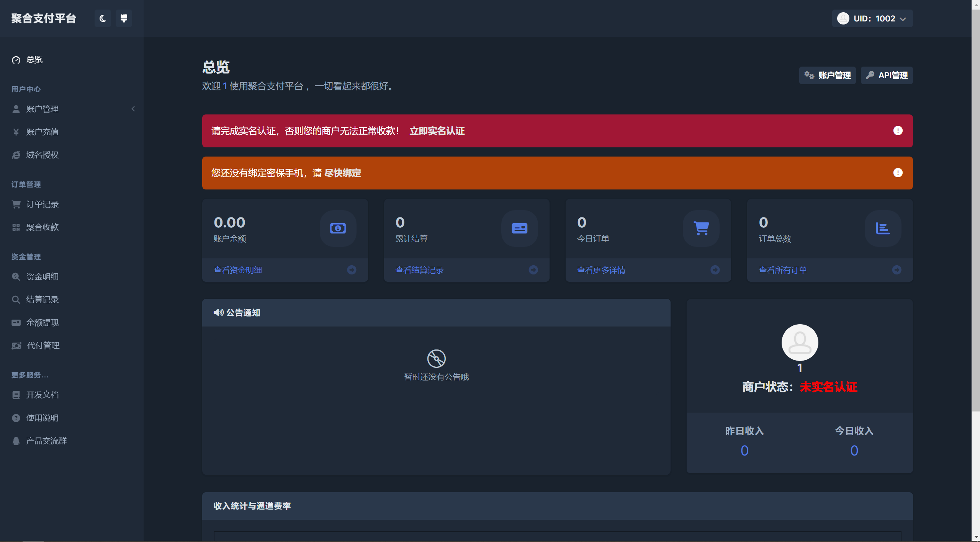Select 余额提现 from sidebar menu
980x542 pixels.
[43, 322]
